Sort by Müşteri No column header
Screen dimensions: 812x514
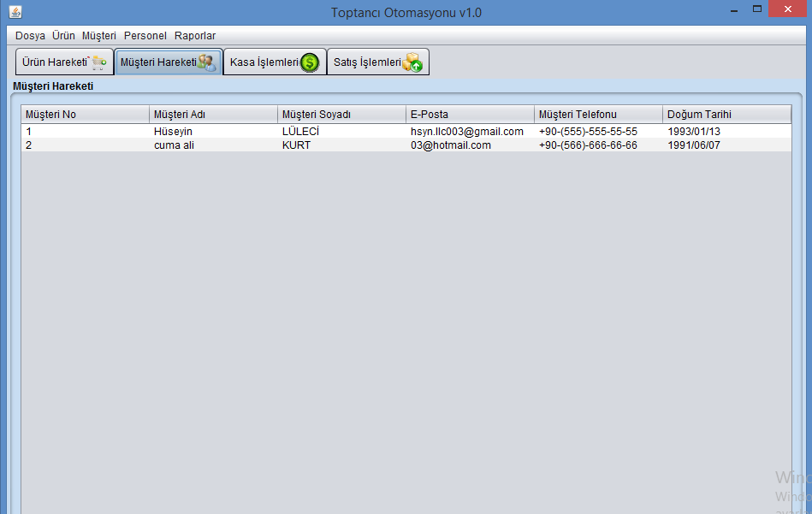[85, 115]
